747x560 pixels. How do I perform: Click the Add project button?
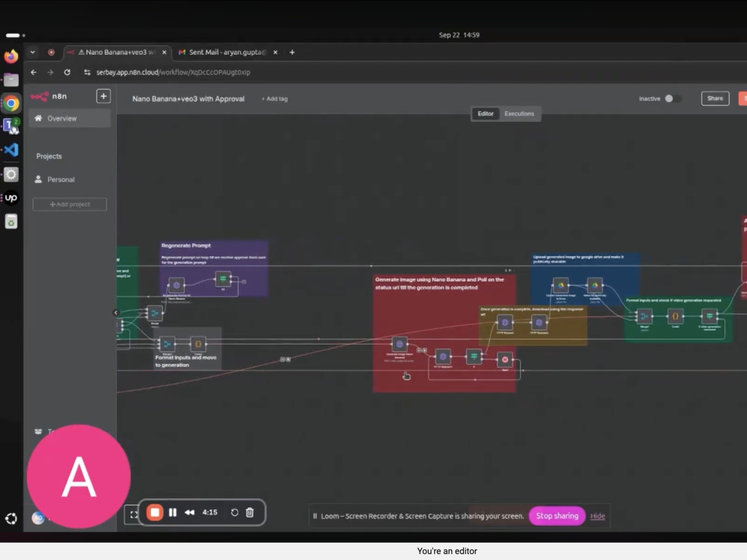click(69, 205)
